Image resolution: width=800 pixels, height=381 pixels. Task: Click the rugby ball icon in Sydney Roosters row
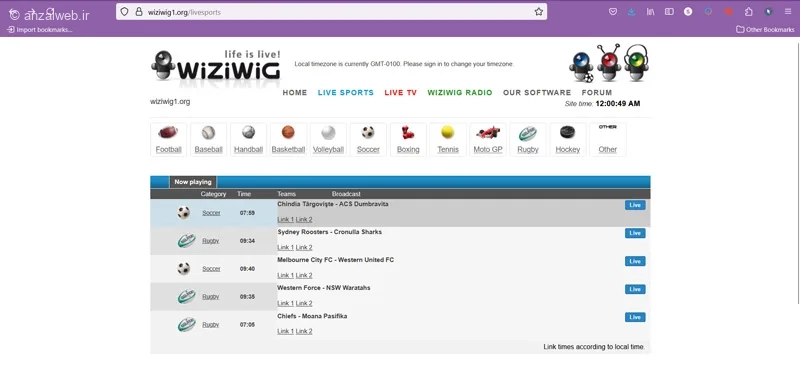[x=187, y=240]
